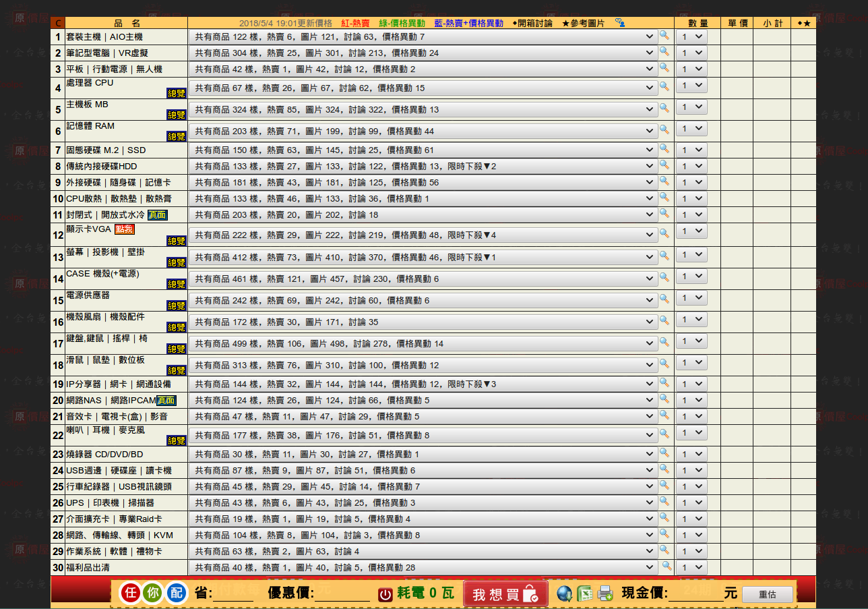The height and width of the screenshot is (609, 868).
Task: Click 頁面 badge beside 網路NAS｜網路IPCAM
Action: pos(166,401)
